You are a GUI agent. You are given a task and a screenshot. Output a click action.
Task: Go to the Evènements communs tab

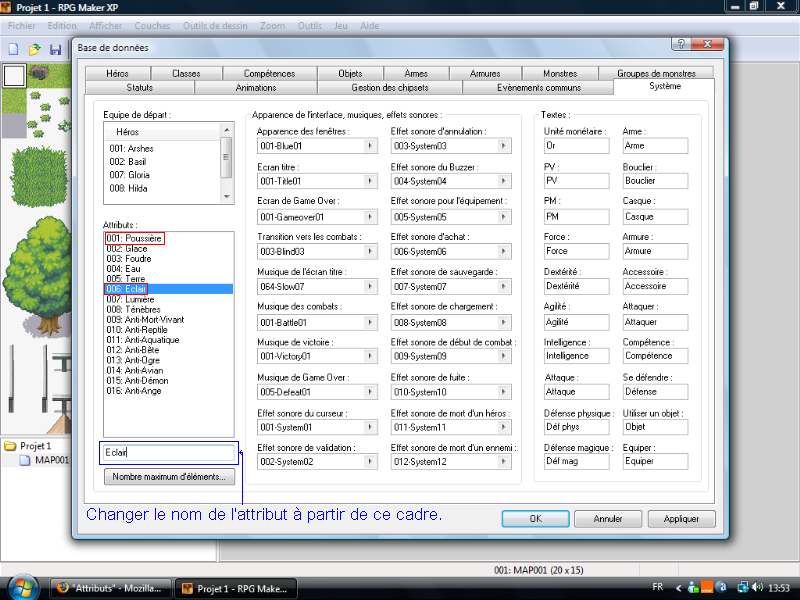click(538, 87)
